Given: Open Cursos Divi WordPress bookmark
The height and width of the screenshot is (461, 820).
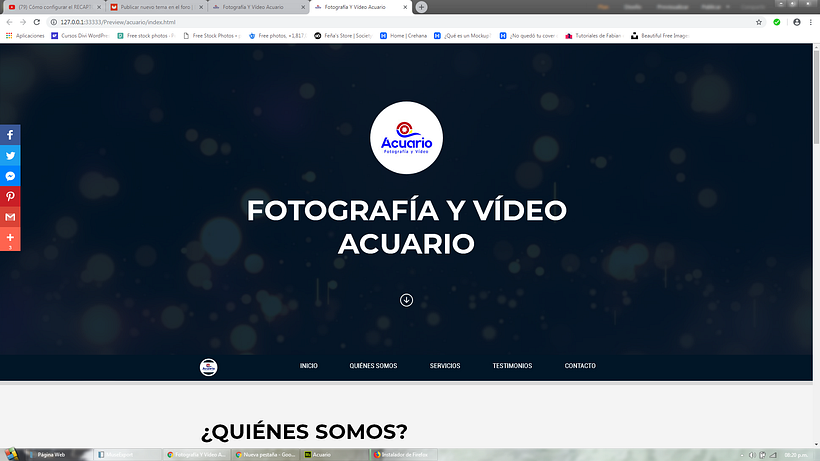Looking at the screenshot, I should [x=79, y=36].
